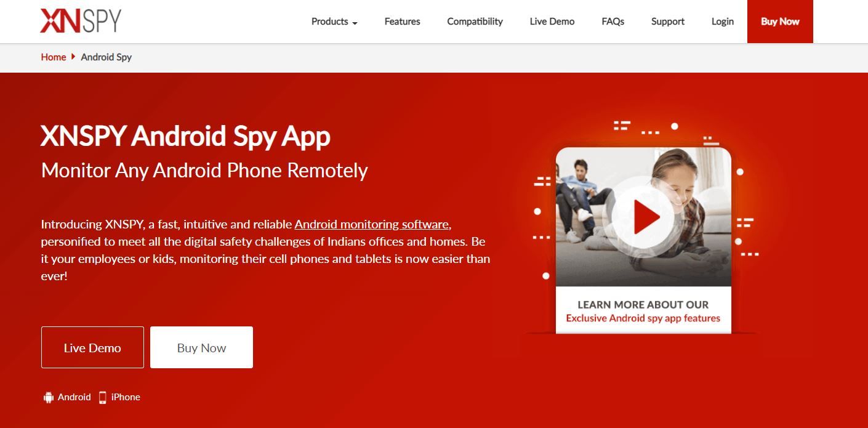Open Live Demo from the navigation bar
Image resolution: width=868 pixels, height=428 pixels.
(552, 22)
